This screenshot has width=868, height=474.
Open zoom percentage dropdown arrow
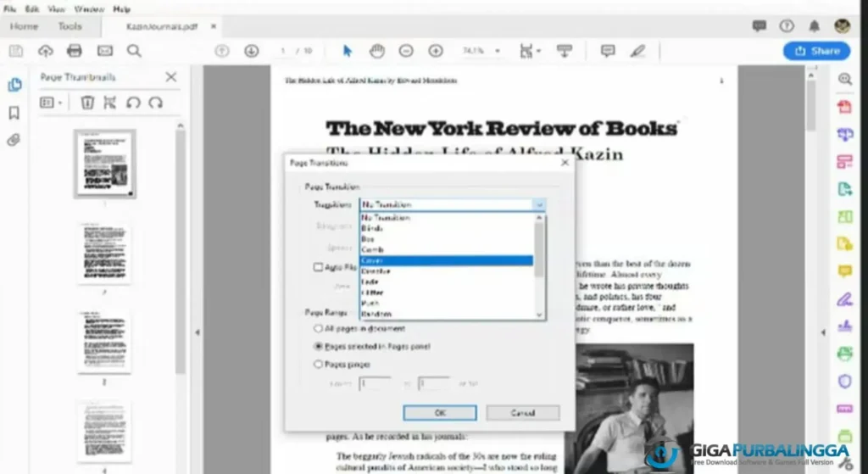pyautogui.click(x=497, y=51)
